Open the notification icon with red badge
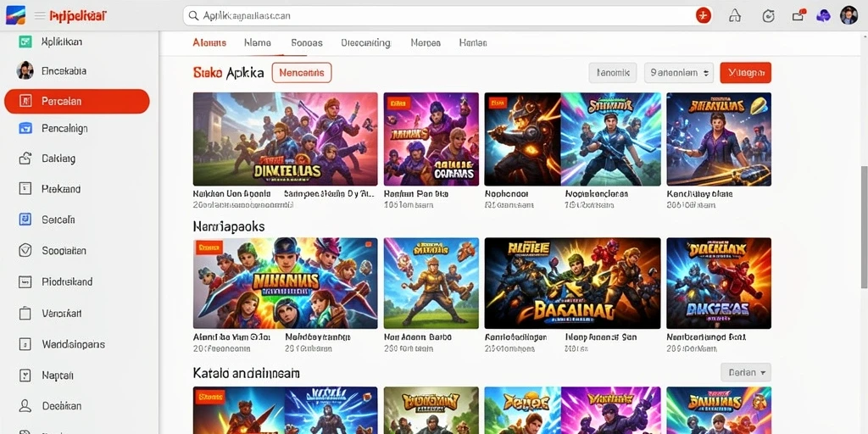 (798, 15)
